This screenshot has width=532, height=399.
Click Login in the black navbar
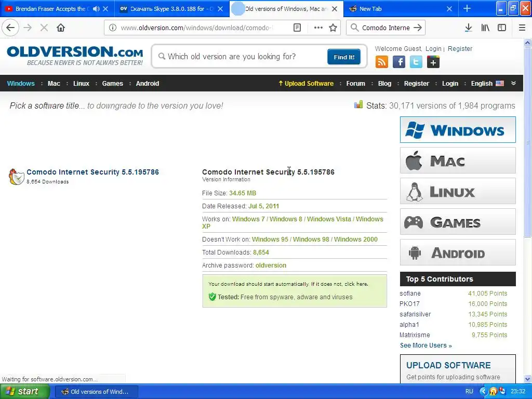pos(450,84)
